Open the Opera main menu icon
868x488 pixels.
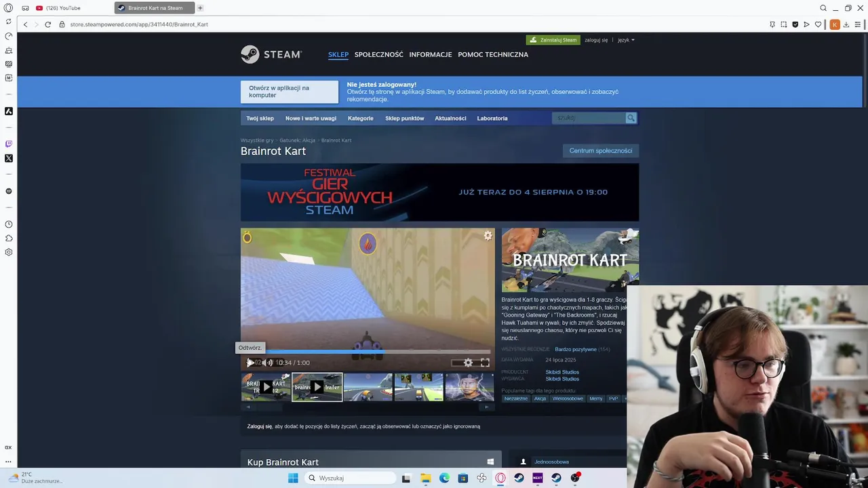[8, 8]
